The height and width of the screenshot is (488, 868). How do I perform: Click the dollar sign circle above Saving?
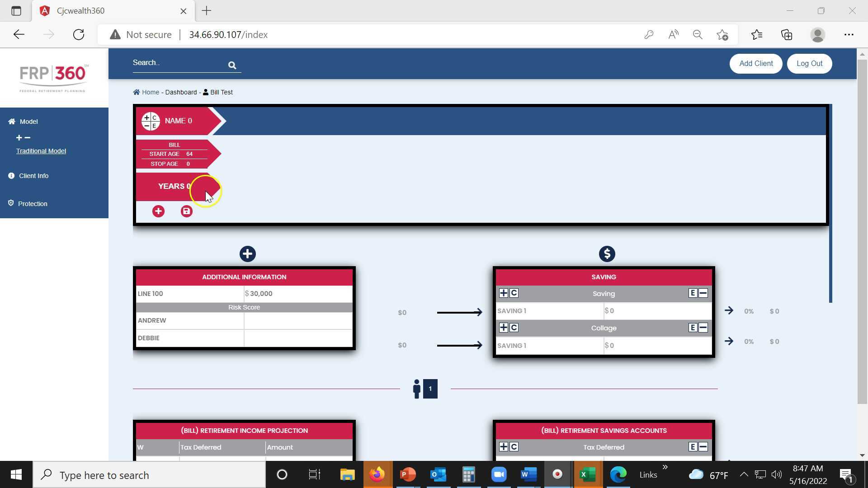pyautogui.click(x=607, y=254)
